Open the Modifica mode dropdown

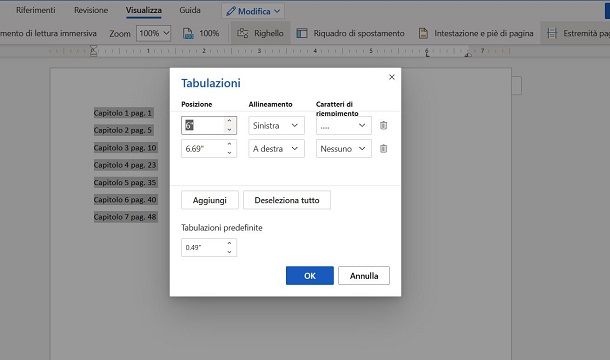click(253, 11)
